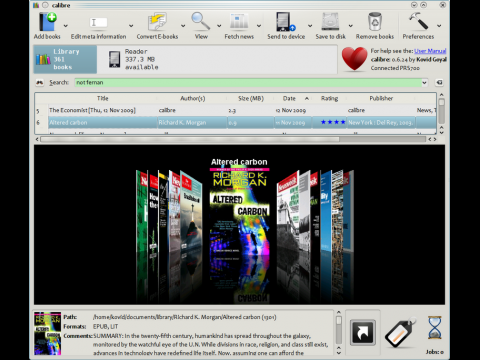Open the search history dropdown
The image size is (480, 360).
tap(425, 82)
